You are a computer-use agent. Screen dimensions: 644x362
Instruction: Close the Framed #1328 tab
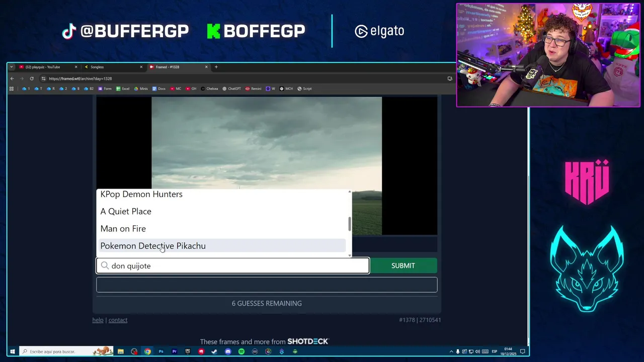[206, 67]
